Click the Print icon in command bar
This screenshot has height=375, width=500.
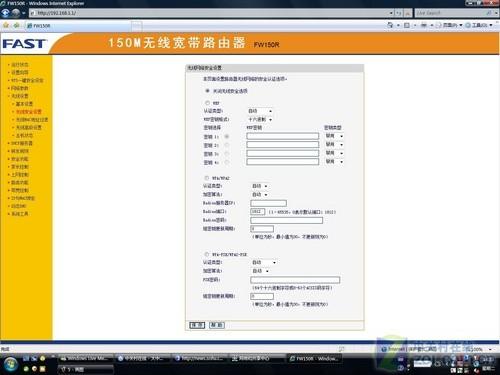pyautogui.click(x=424, y=25)
